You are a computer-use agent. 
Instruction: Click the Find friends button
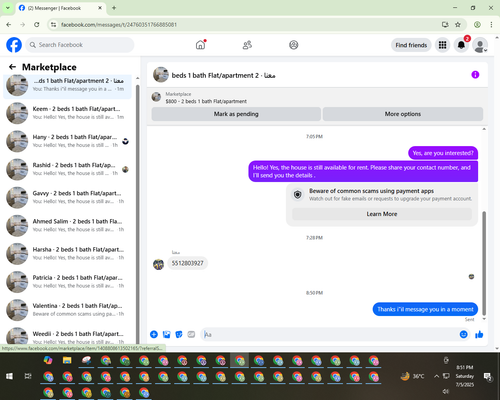tap(411, 45)
